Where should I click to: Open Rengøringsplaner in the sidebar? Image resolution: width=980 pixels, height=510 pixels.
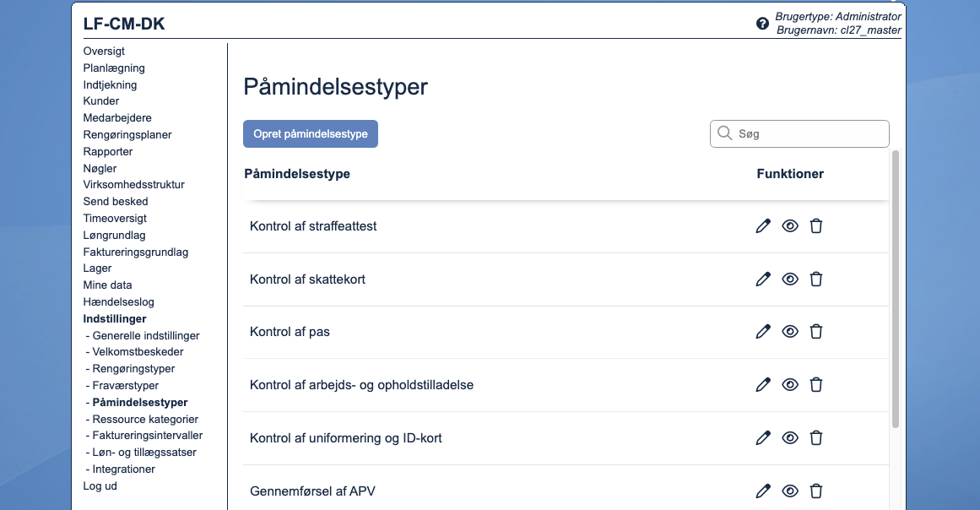click(127, 135)
